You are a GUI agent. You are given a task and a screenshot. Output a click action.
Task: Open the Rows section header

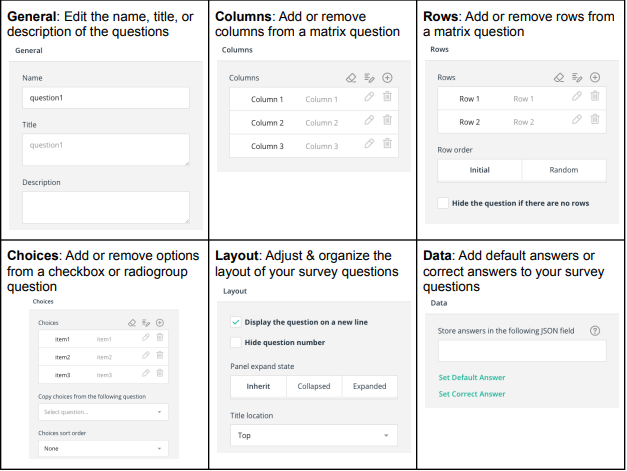coord(439,49)
